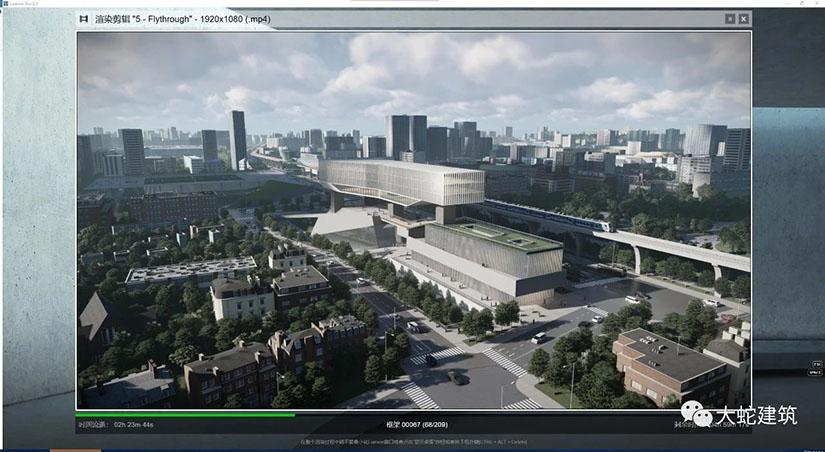The width and height of the screenshot is (825, 452).
Task: Click the green render progress bar
Action: pyautogui.click(x=185, y=415)
